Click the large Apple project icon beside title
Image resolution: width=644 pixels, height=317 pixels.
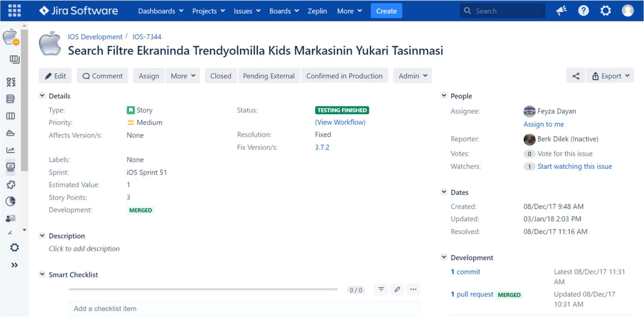pos(50,44)
